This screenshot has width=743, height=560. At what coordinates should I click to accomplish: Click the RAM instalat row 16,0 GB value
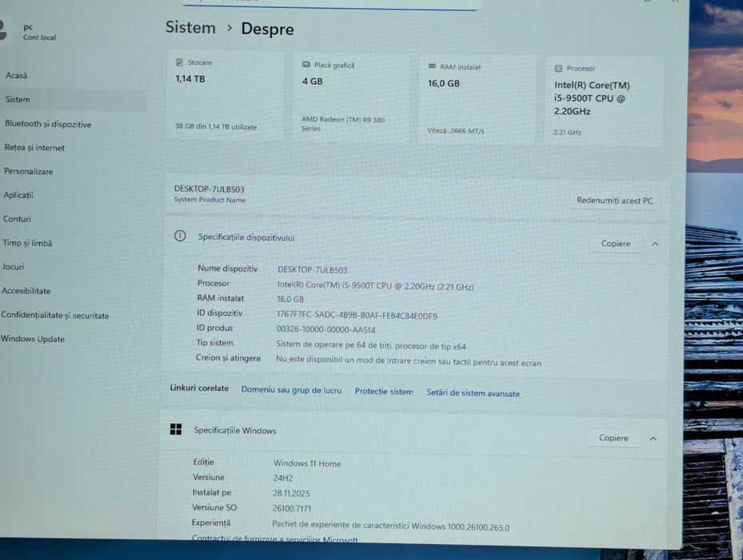pyautogui.click(x=290, y=299)
